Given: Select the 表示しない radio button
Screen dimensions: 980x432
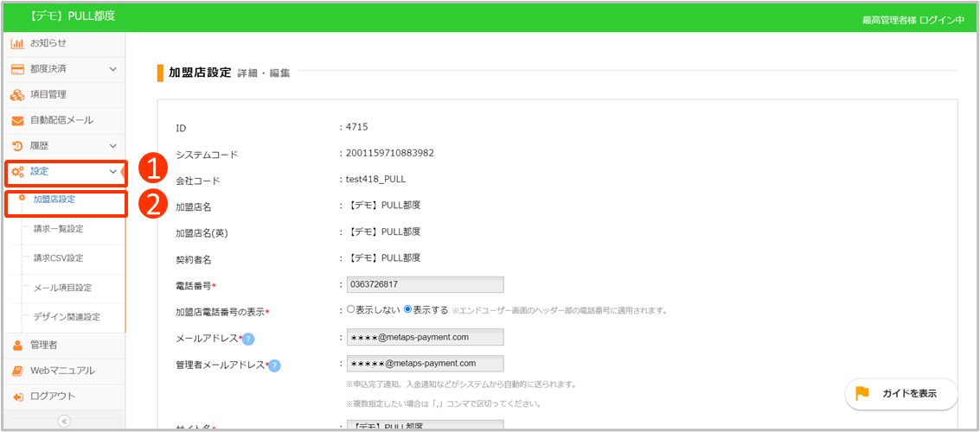Looking at the screenshot, I should tap(350, 309).
